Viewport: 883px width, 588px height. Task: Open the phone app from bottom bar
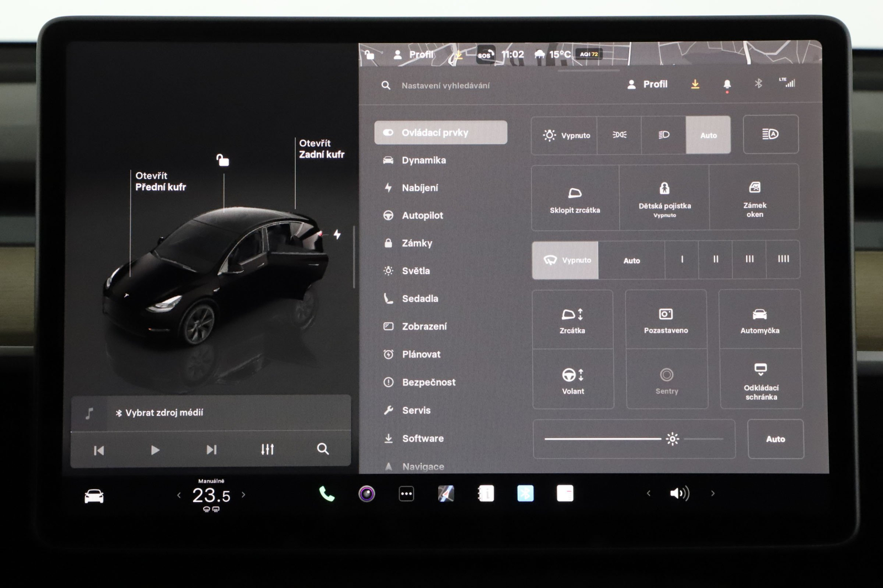tap(326, 493)
